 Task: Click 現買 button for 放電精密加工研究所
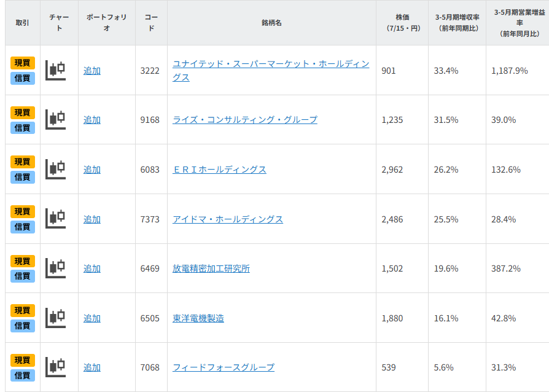coord(22,261)
